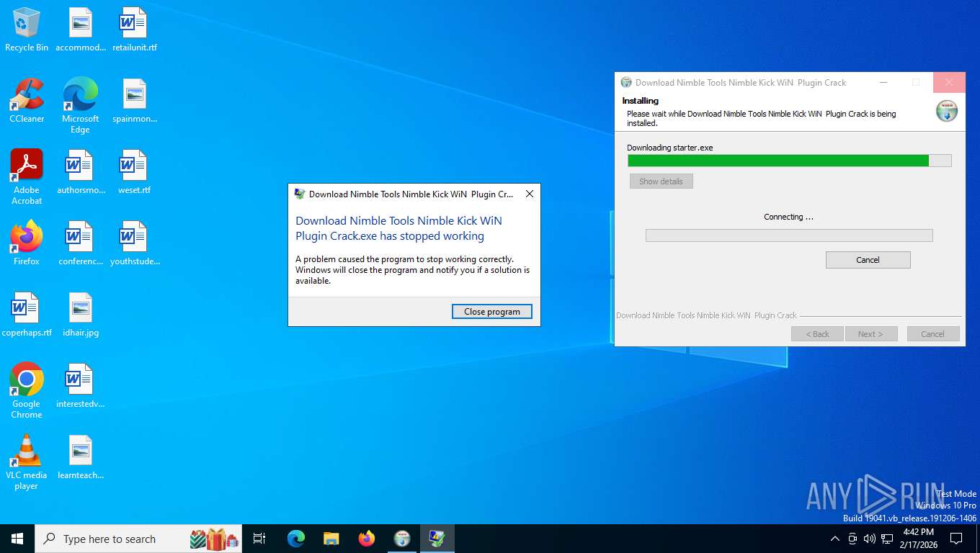Launch VLC media player shortcut

point(27,462)
